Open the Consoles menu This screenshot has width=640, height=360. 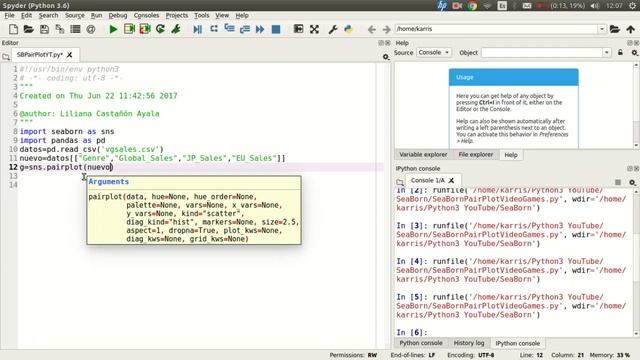click(x=146, y=15)
